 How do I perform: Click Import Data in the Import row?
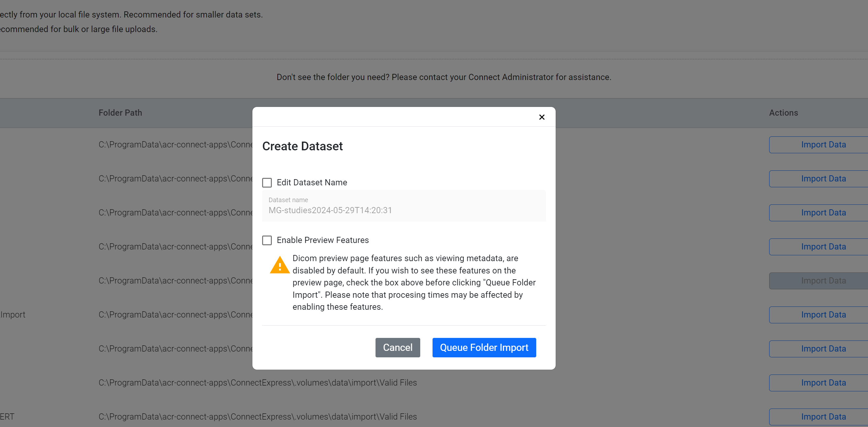(x=823, y=315)
